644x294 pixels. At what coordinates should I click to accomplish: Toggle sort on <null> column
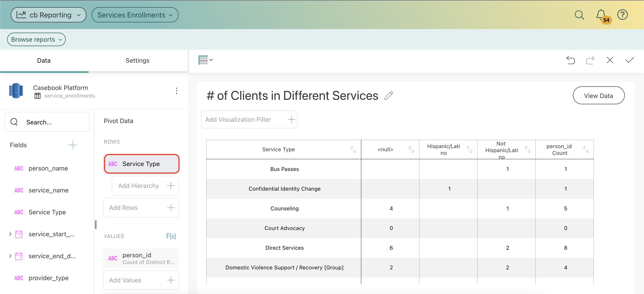coord(411,149)
